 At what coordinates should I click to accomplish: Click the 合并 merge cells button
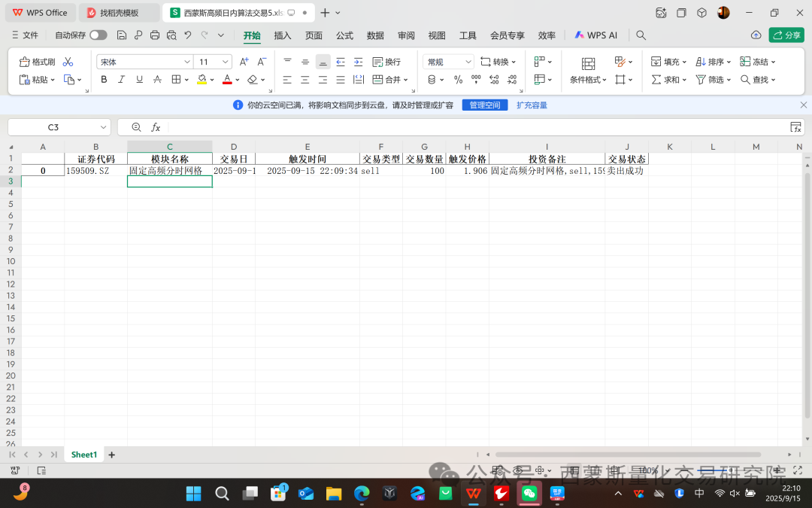point(387,79)
